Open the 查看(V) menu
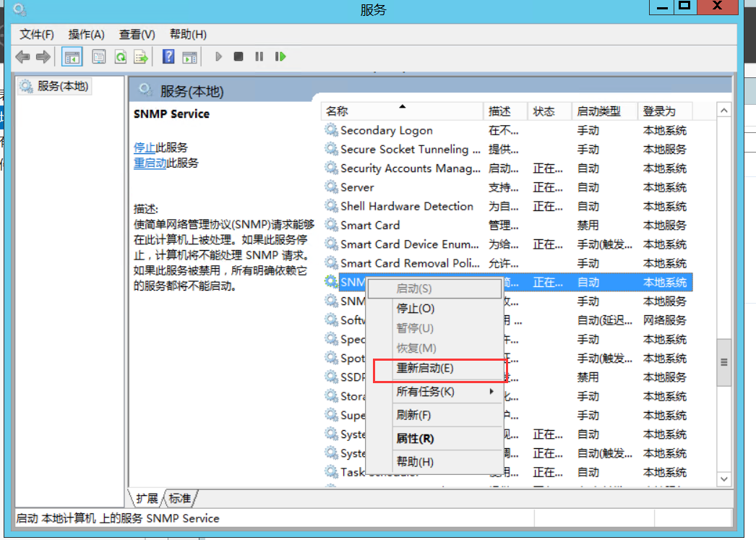The image size is (756, 540). pyautogui.click(x=137, y=33)
